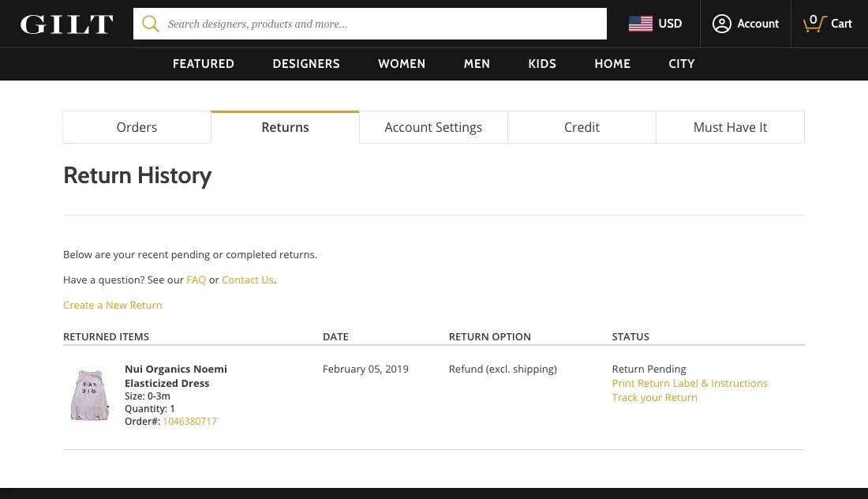This screenshot has width=868, height=499.
Task: Click the Return Pending status text
Action: pos(649,369)
